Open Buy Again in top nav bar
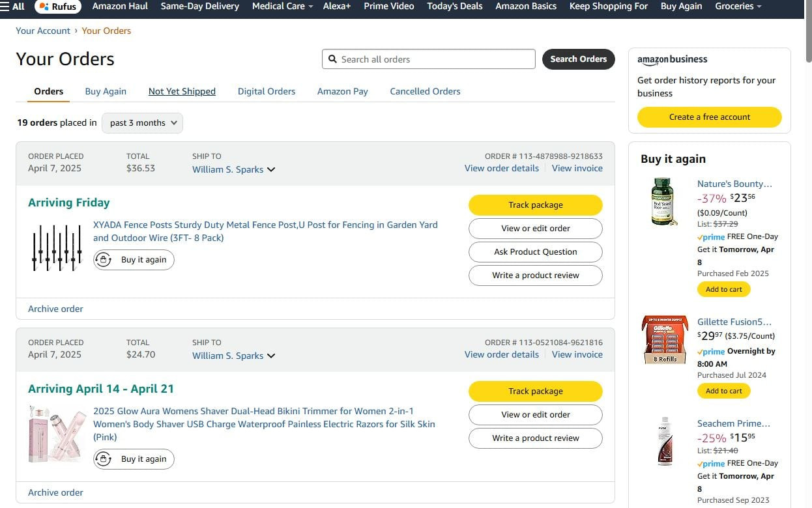Screen dimensions: 812x508 click(682, 6)
